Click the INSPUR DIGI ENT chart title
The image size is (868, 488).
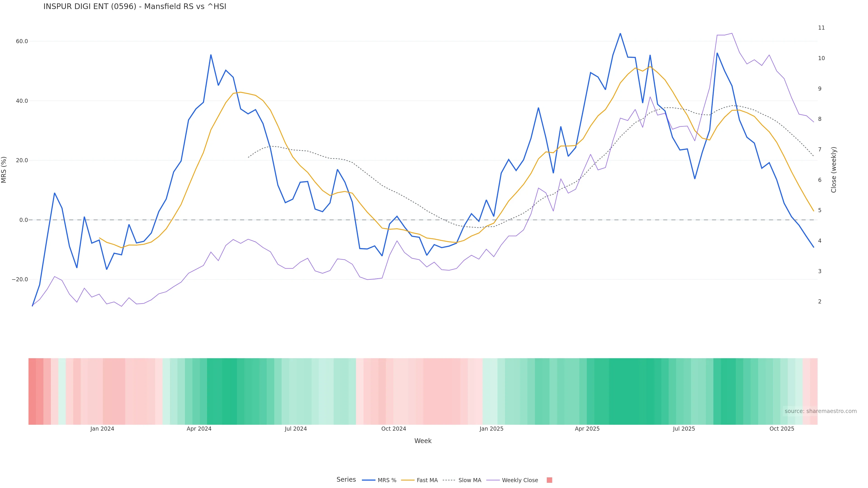135,7
